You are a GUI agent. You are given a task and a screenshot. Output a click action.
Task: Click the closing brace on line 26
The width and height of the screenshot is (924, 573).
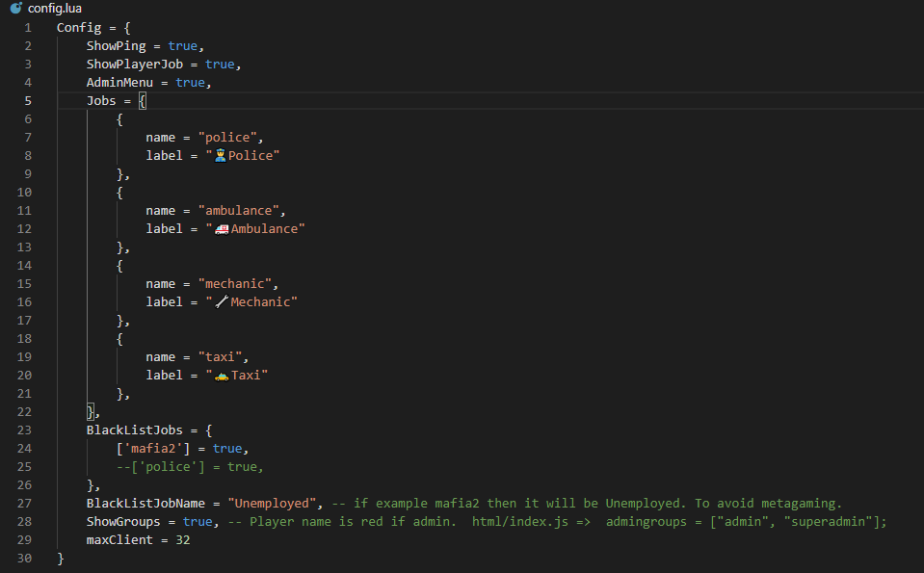click(x=91, y=485)
